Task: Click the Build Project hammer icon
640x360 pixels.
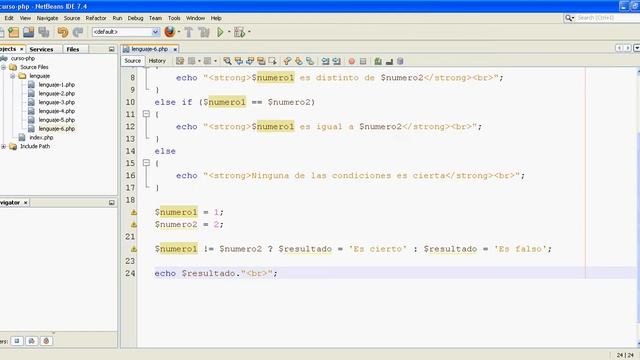Action: click(x=189, y=32)
